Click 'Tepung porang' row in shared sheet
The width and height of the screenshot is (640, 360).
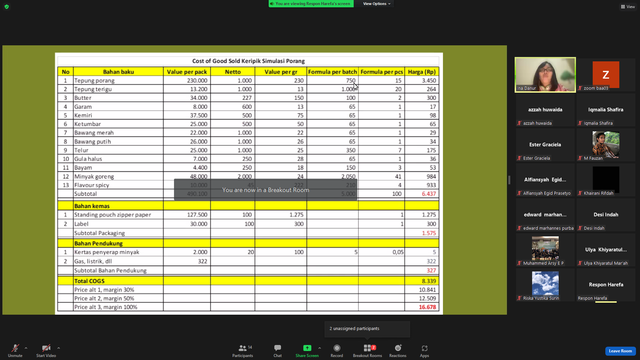pyautogui.click(x=248, y=80)
